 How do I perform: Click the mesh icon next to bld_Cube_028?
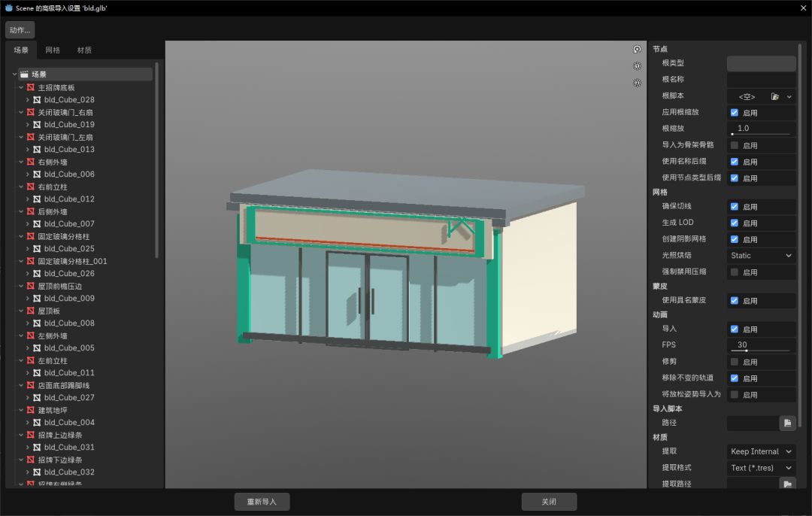[x=38, y=99]
